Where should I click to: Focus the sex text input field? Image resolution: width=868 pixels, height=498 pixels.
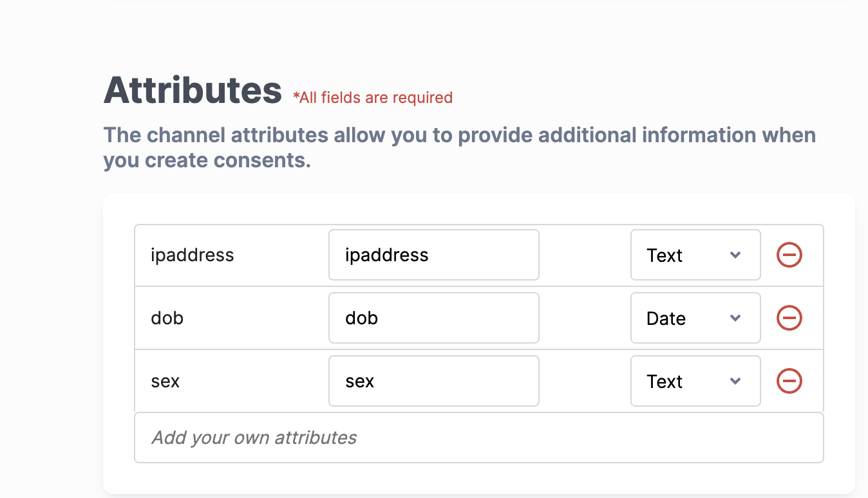coord(434,381)
